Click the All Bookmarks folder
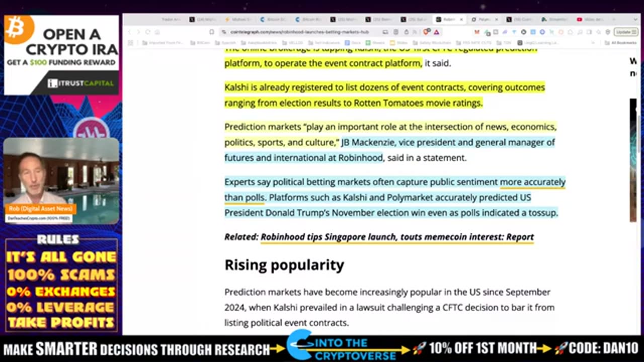Screen dimensions: 644x362 (621, 43)
